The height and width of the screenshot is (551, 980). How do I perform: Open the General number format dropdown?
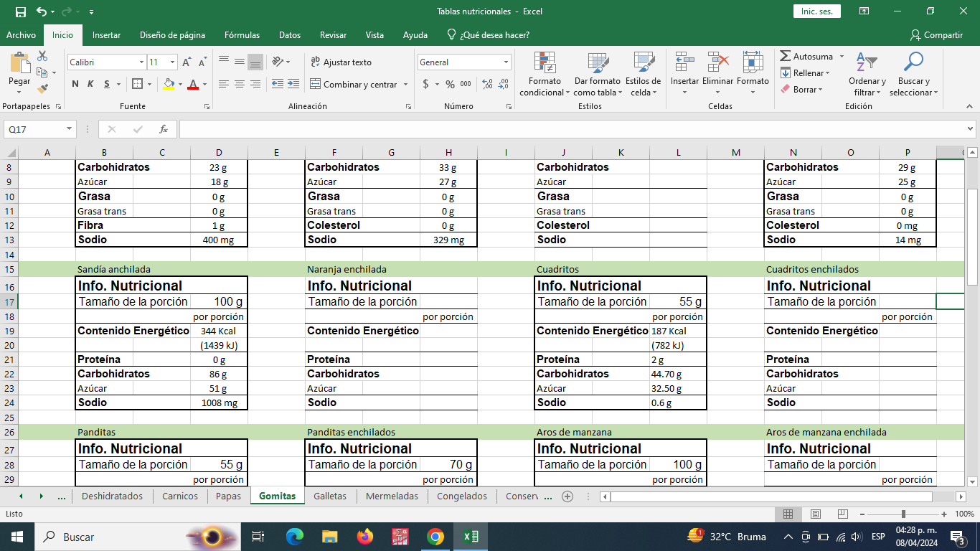tap(506, 62)
